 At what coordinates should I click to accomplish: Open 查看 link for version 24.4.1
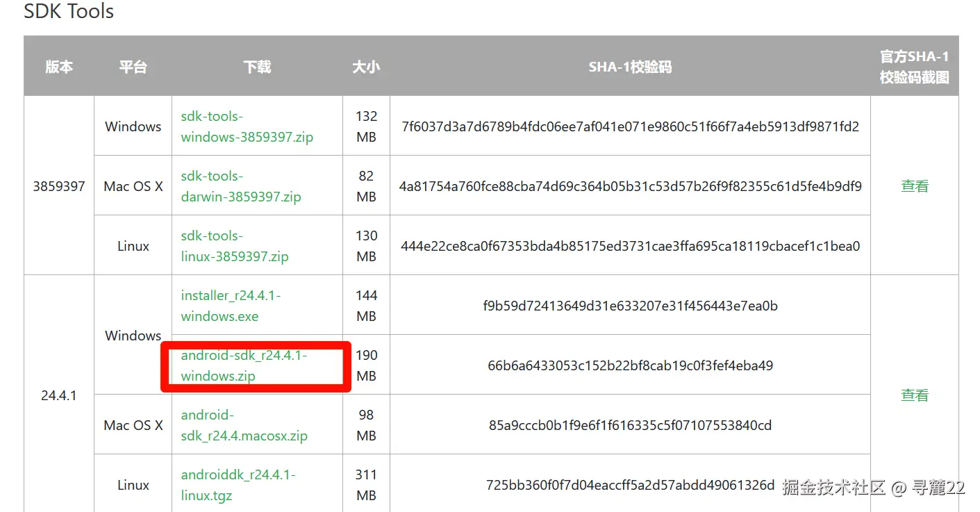(915, 395)
